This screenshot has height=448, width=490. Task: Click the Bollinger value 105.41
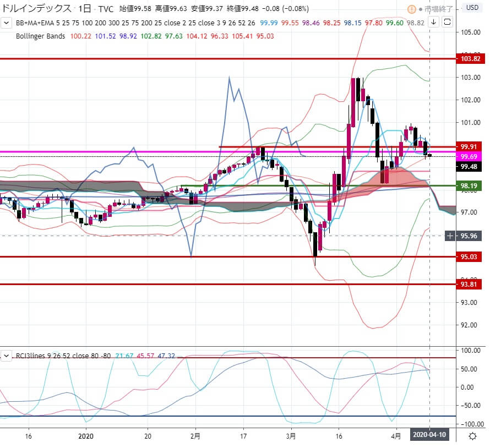point(242,36)
